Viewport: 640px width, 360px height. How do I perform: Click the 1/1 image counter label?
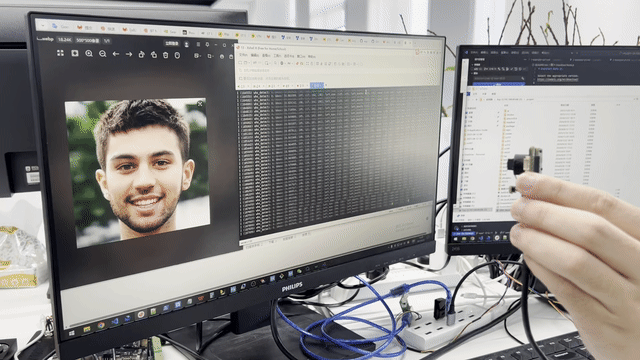coord(107,41)
